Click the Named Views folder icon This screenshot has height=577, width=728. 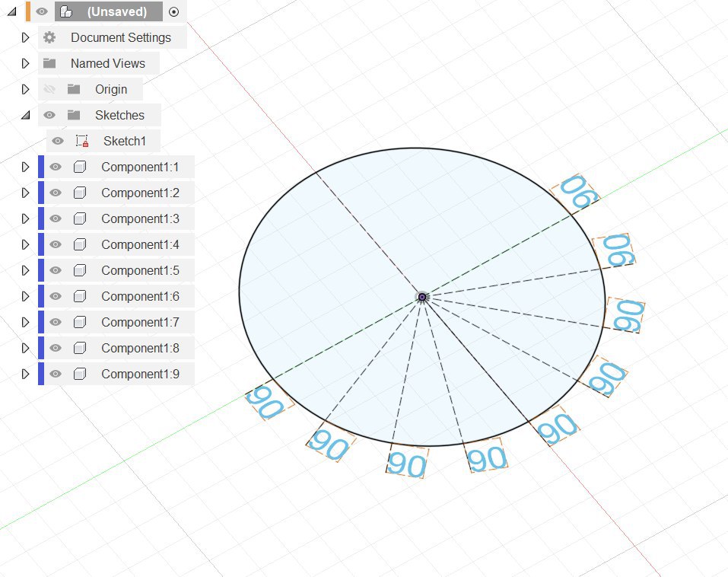[49, 63]
